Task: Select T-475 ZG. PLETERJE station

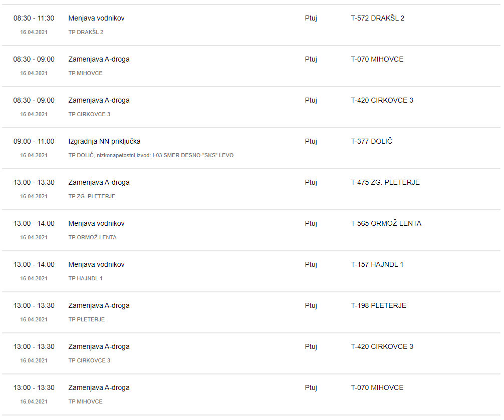Action: (x=385, y=182)
